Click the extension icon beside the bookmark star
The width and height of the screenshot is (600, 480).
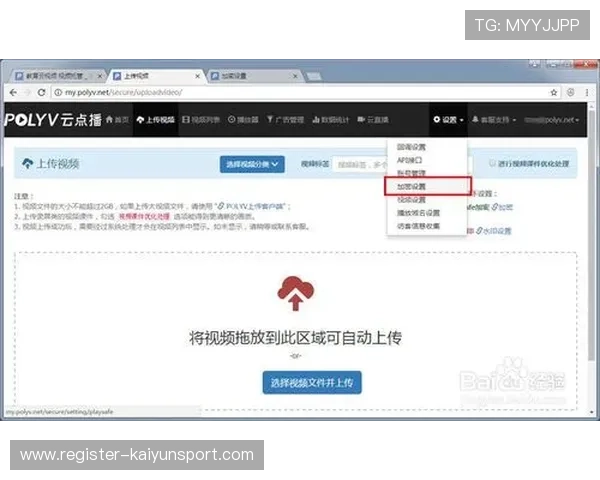(x=571, y=92)
